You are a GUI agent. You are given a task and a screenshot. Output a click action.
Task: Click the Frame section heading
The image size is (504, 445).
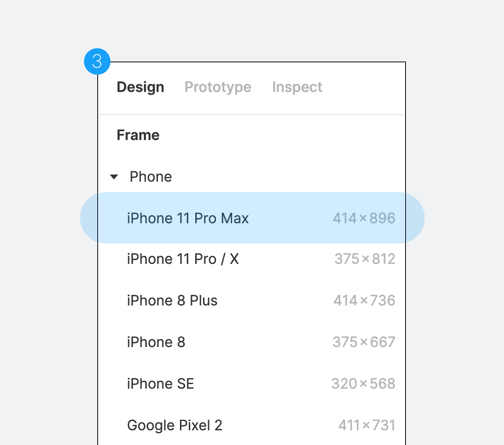(x=138, y=135)
